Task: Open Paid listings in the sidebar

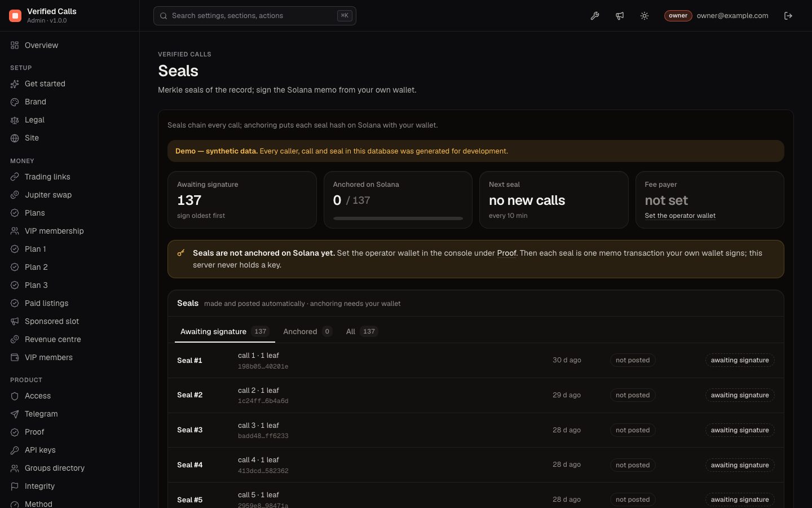Action: [69, 303]
